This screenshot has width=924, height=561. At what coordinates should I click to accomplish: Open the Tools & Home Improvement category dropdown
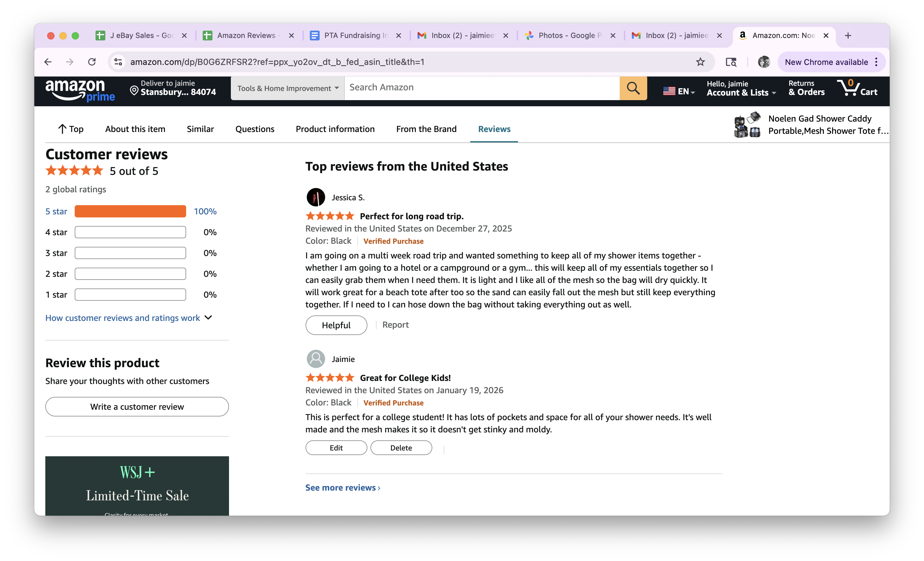coord(287,88)
